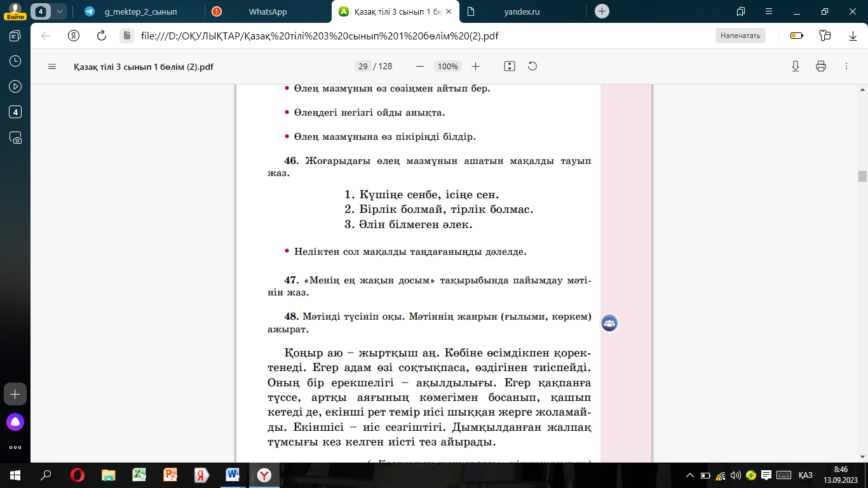Click the Напечатать button
The width and height of the screenshot is (868, 488).
click(740, 36)
